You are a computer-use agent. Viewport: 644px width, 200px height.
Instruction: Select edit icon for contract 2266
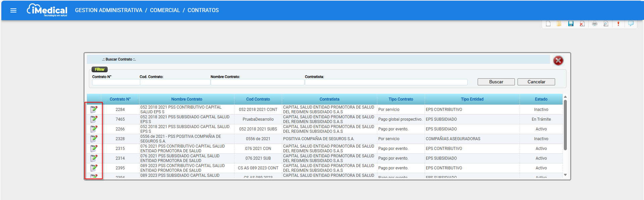(94, 129)
